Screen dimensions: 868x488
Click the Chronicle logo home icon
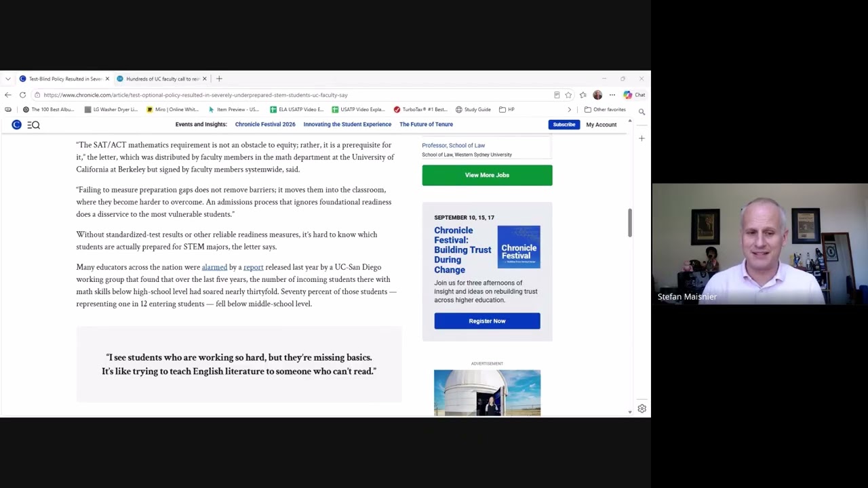point(16,125)
